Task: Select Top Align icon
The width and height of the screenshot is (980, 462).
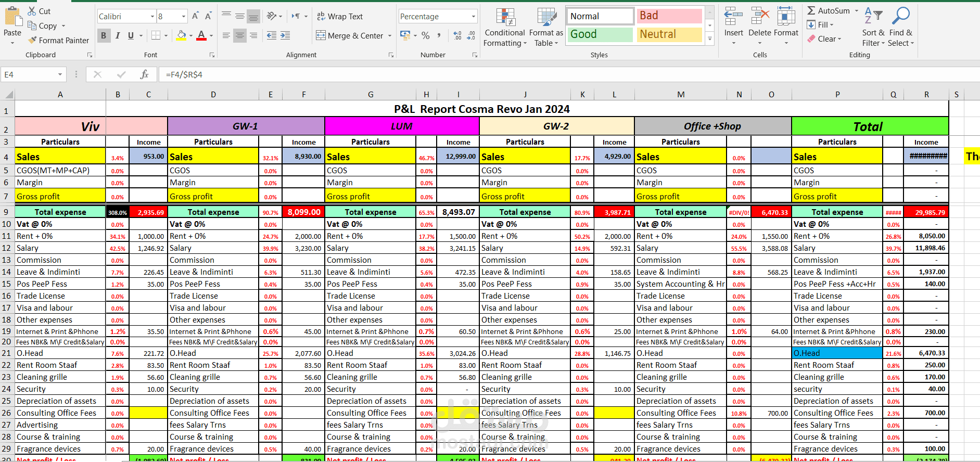Action: [226, 16]
